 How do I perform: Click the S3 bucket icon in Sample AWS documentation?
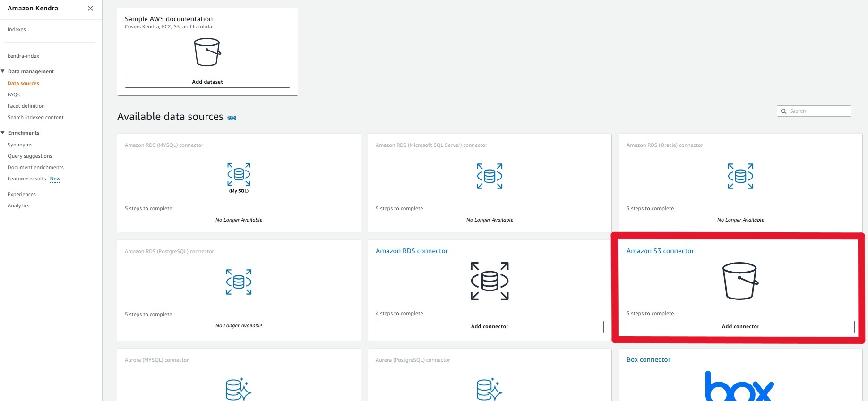click(207, 52)
